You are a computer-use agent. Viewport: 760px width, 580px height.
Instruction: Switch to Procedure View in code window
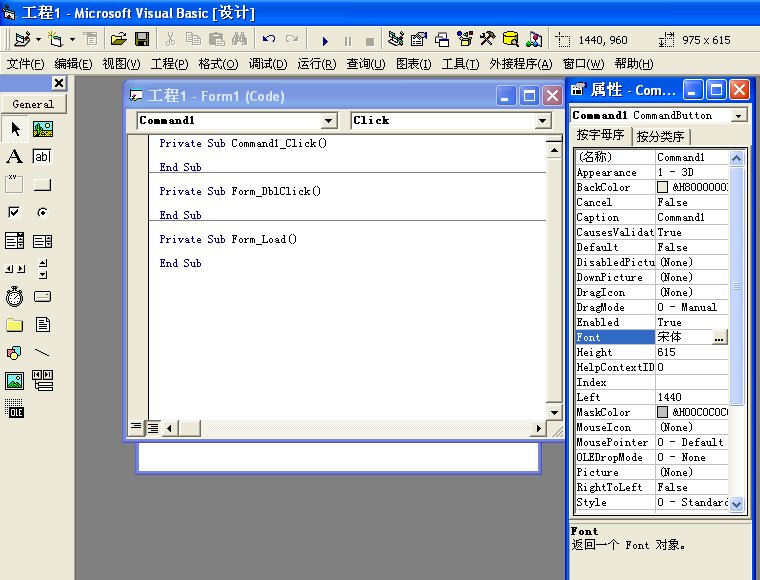tap(136, 428)
